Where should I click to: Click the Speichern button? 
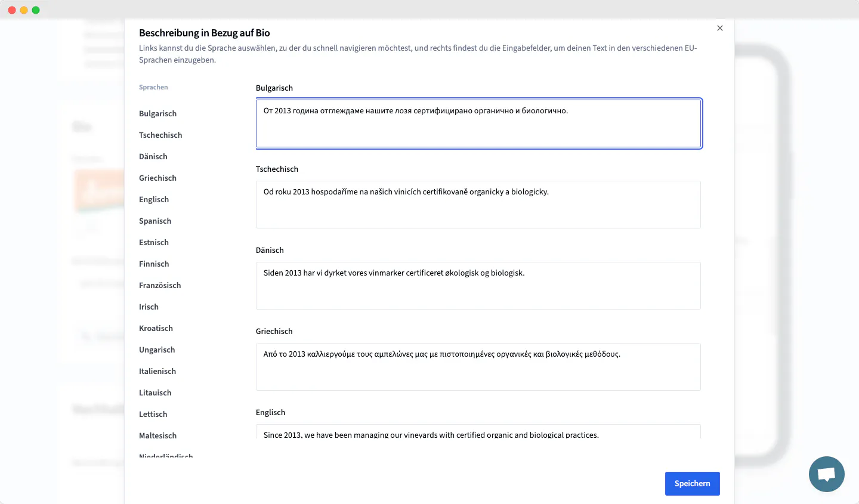[692, 483]
